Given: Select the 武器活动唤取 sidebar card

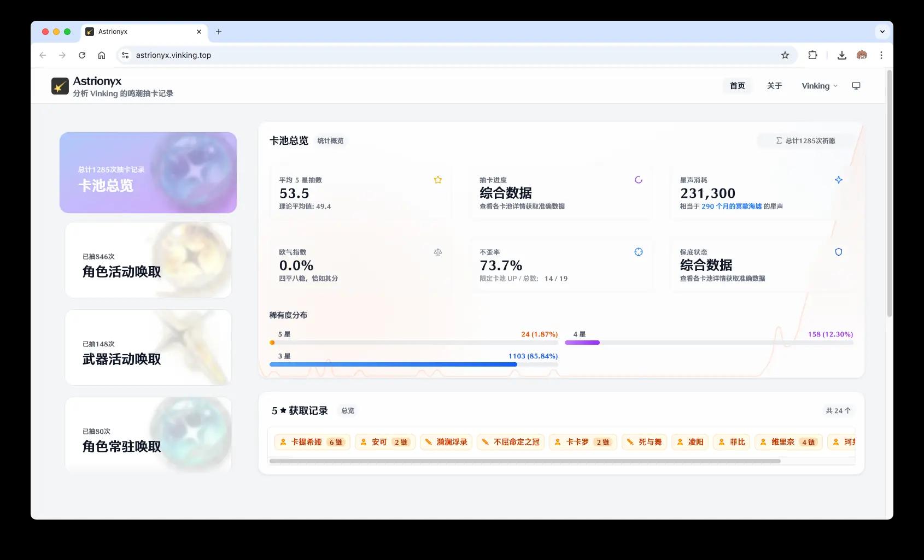Looking at the screenshot, I should 148,347.
